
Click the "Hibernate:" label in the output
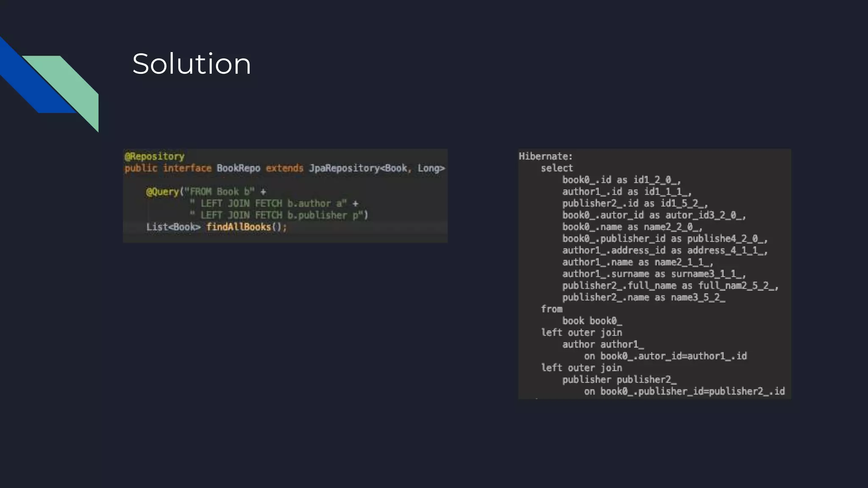pyautogui.click(x=545, y=156)
